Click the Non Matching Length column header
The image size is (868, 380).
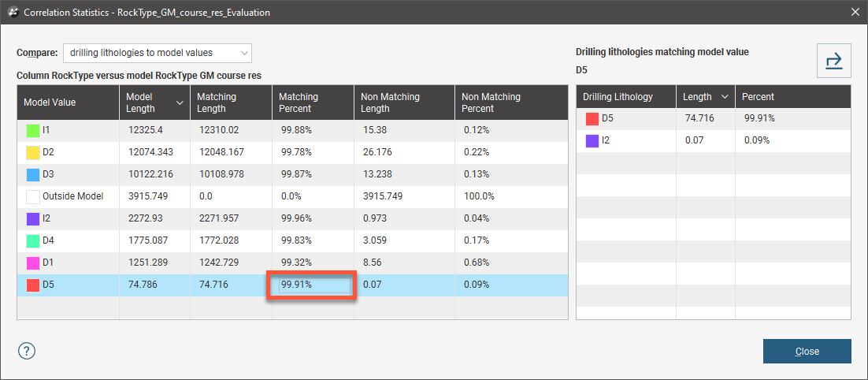pyautogui.click(x=404, y=102)
